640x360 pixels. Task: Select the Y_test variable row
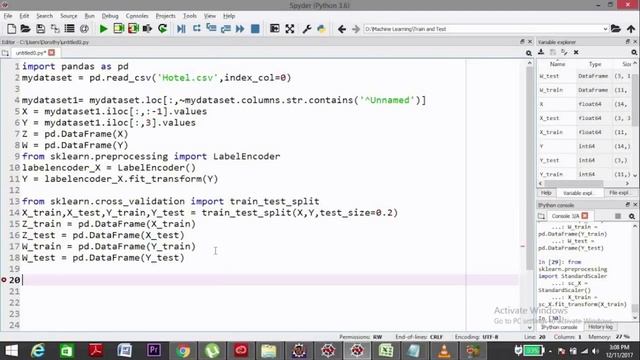(x=585, y=160)
